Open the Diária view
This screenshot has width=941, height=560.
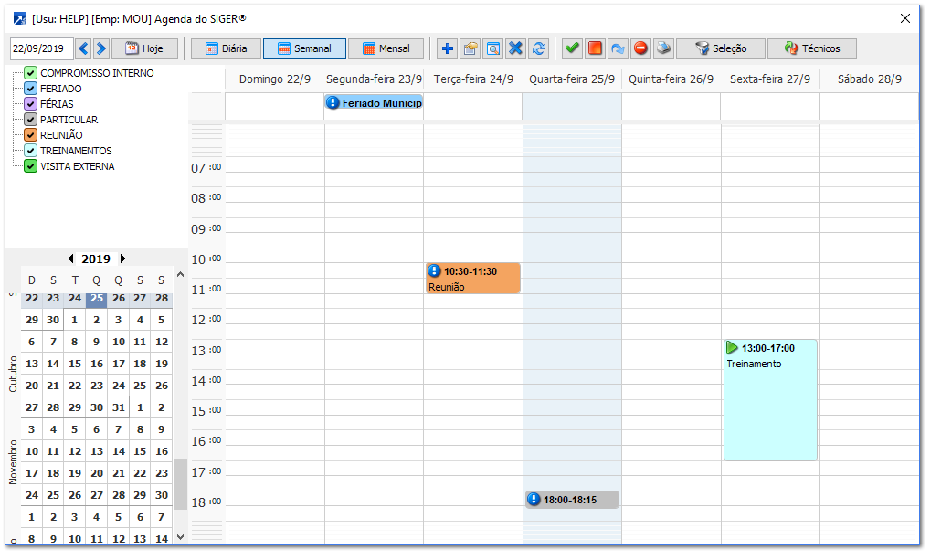click(226, 48)
